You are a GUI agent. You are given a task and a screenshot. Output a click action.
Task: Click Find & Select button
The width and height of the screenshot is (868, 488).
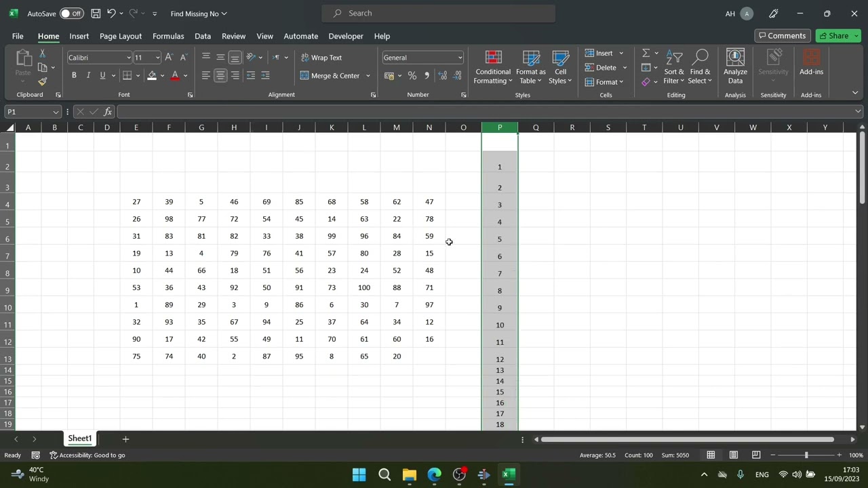tap(700, 66)
